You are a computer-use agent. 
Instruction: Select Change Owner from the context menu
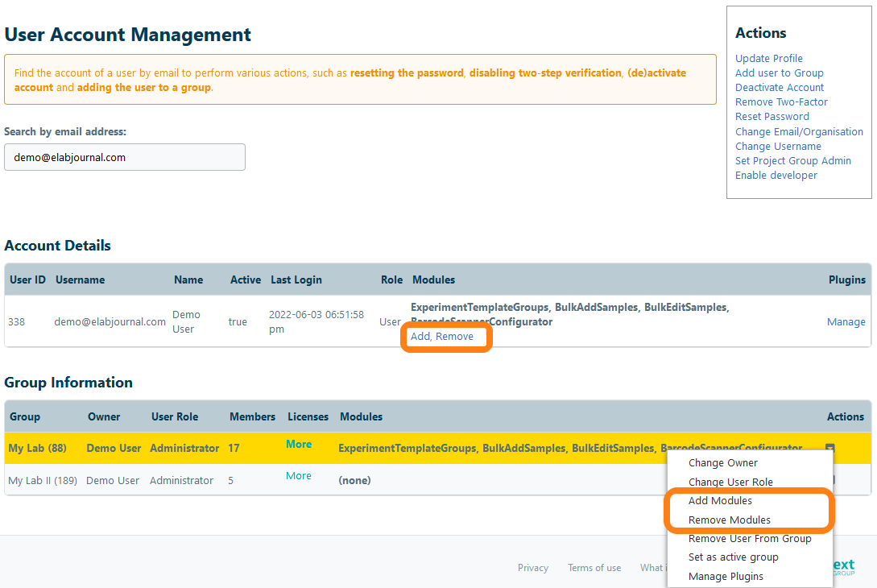point(722,463)
